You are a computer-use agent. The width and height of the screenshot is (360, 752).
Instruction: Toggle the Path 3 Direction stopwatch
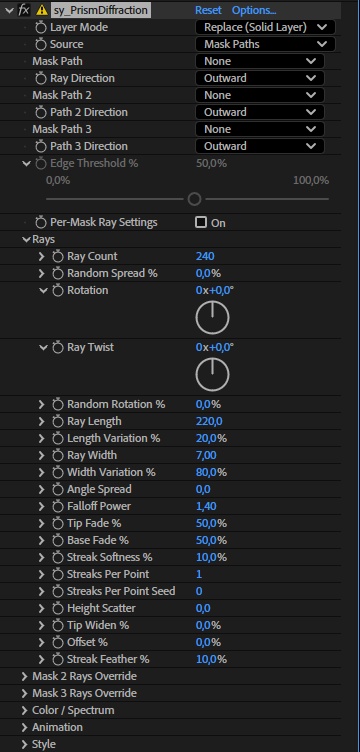point(41,147)
